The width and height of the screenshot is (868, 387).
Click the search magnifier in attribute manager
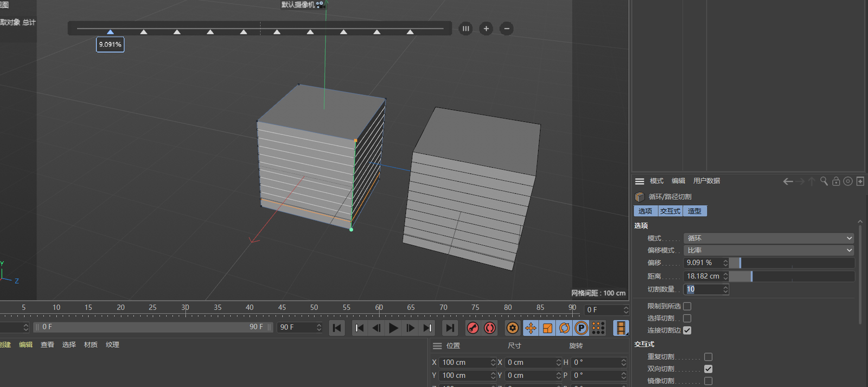click(824, 181)
